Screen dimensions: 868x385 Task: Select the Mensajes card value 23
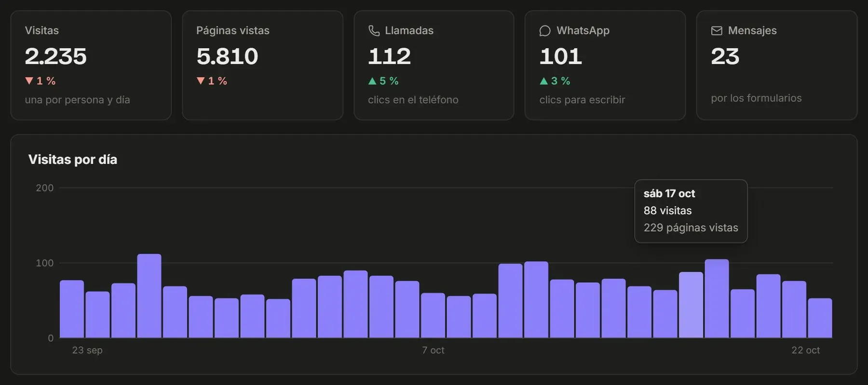click(x=725, y=56)
